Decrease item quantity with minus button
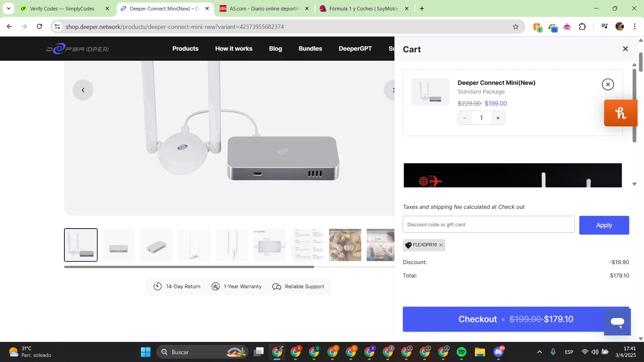 [x=465, y=118]
